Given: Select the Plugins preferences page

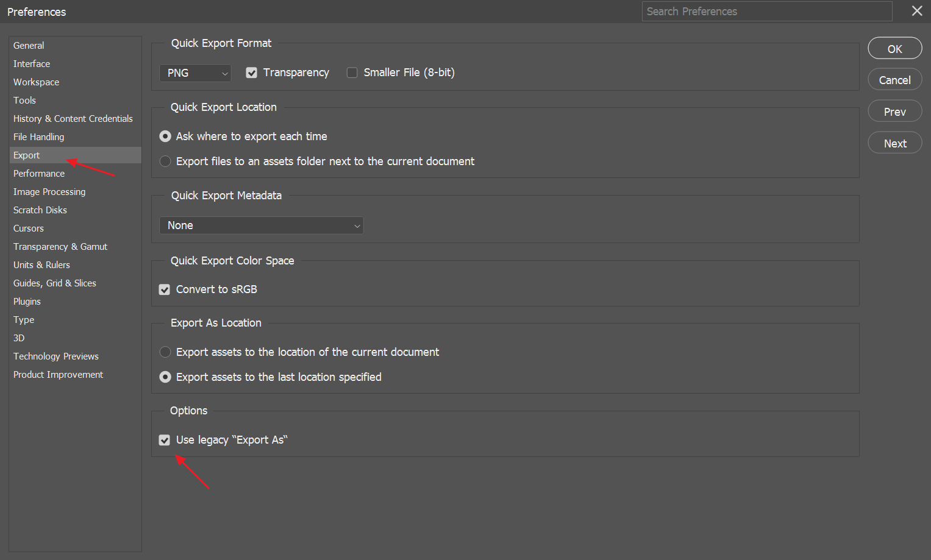Looking at the screenshot, I should point(27,301).
